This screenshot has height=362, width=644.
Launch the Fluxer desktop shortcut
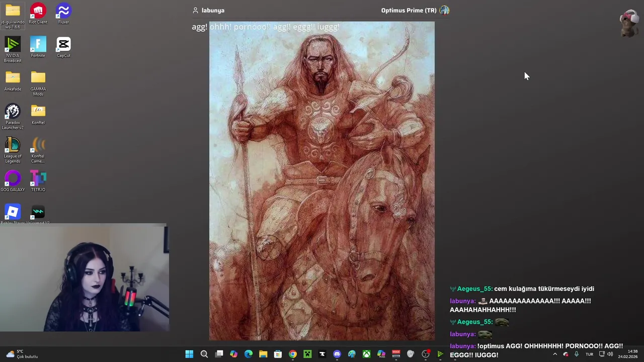click(63, 14)
